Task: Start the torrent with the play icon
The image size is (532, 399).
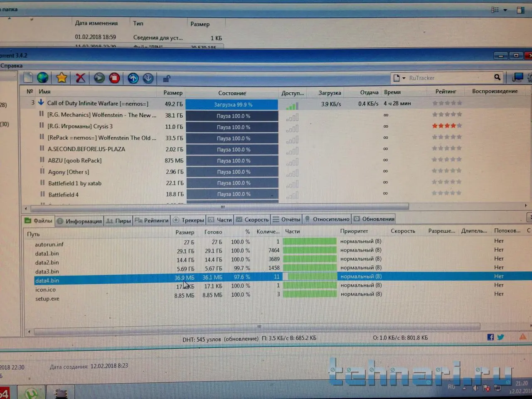Action: coord(99,78)
